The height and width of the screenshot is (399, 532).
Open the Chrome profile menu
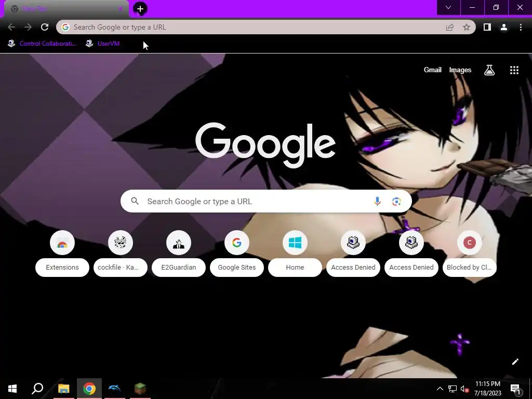pos(504,27)
